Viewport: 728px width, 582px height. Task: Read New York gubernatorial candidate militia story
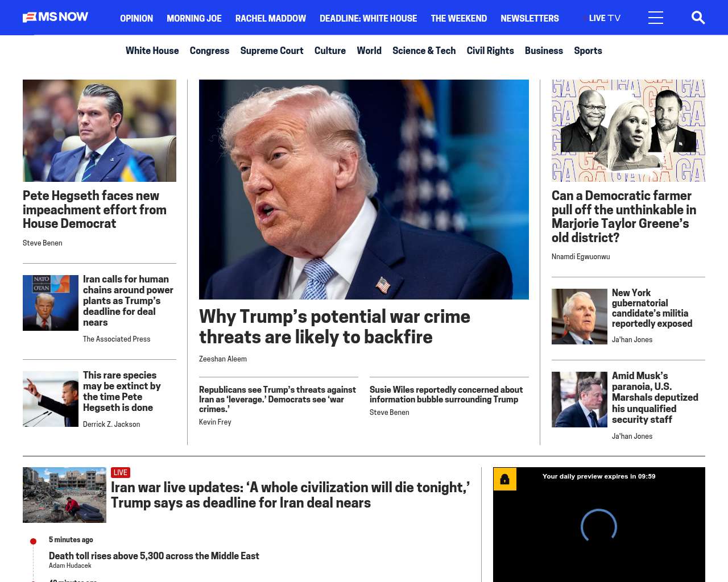point(652,308)
